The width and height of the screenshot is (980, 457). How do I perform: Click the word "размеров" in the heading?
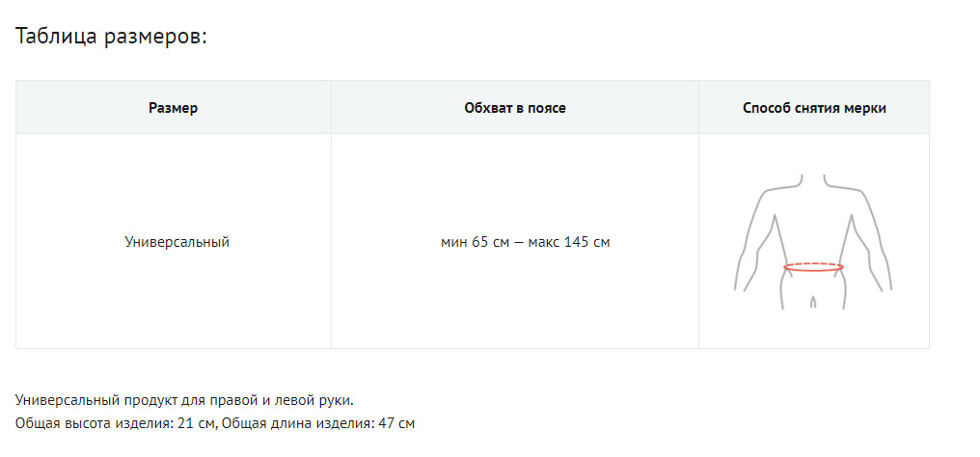(153, 37)
